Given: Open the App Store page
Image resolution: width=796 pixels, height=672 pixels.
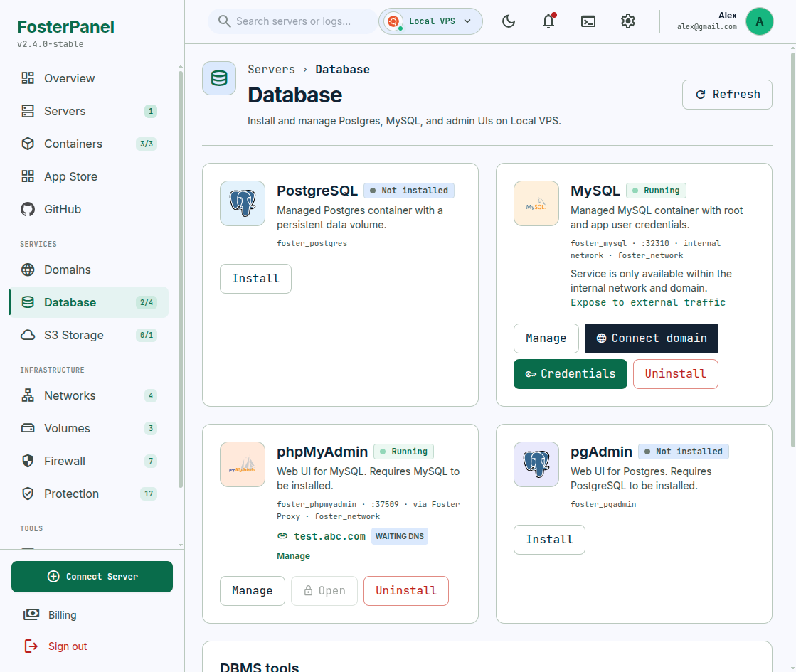Looking at the screenshot, I should 89,176.
